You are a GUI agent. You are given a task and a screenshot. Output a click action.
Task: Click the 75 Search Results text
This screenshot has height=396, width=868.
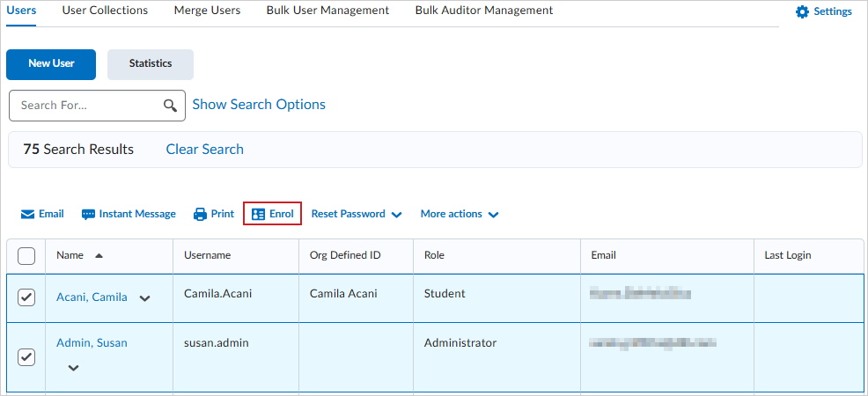tap(78, 150)
